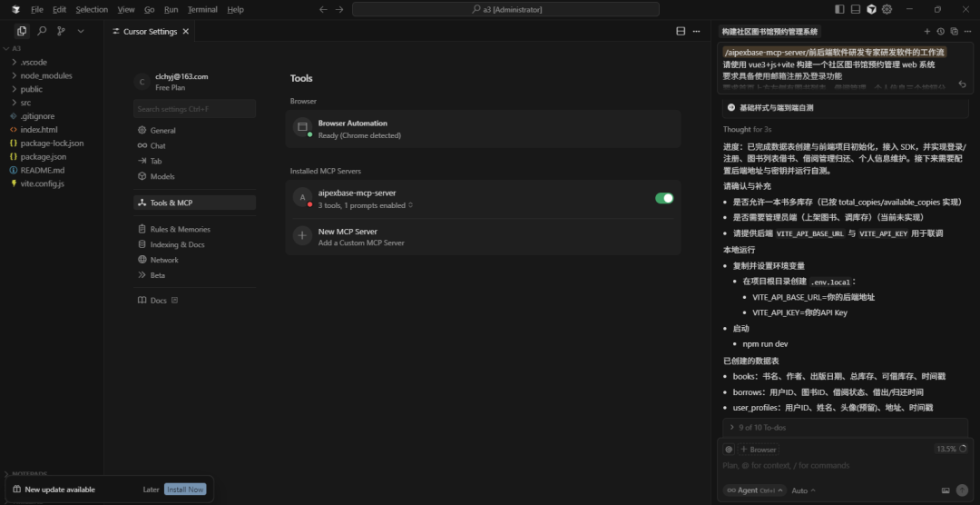Go forward with the right arrow
Image resolution: width=980 pixels, height=505 pixels.
point(338,9)
